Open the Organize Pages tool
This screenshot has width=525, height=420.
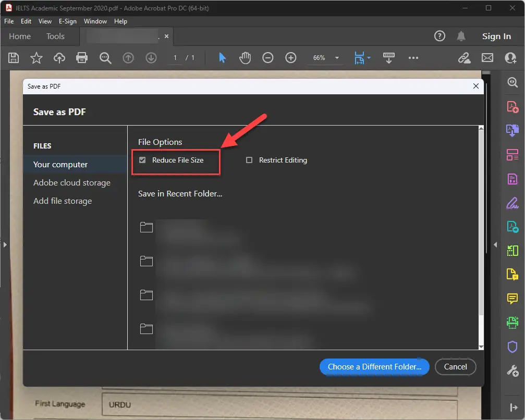[512, 155]
